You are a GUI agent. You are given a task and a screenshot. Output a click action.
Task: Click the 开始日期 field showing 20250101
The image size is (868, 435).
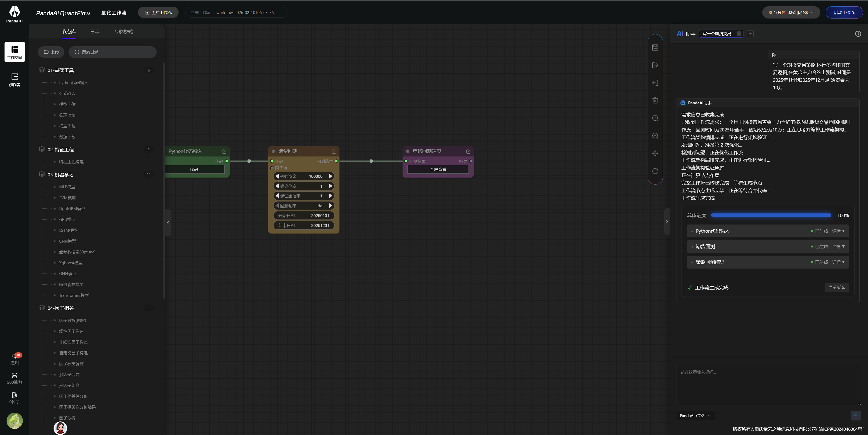[304, 215]
